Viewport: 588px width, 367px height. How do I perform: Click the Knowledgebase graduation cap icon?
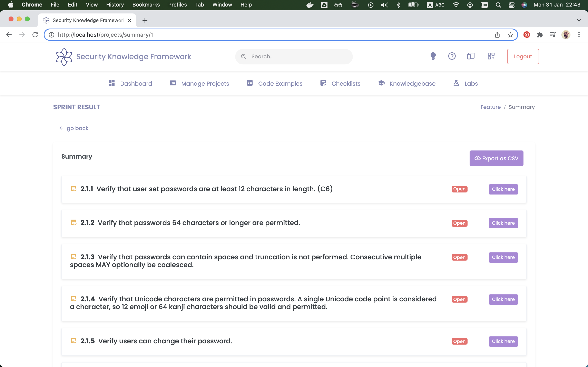pos(381,83)
